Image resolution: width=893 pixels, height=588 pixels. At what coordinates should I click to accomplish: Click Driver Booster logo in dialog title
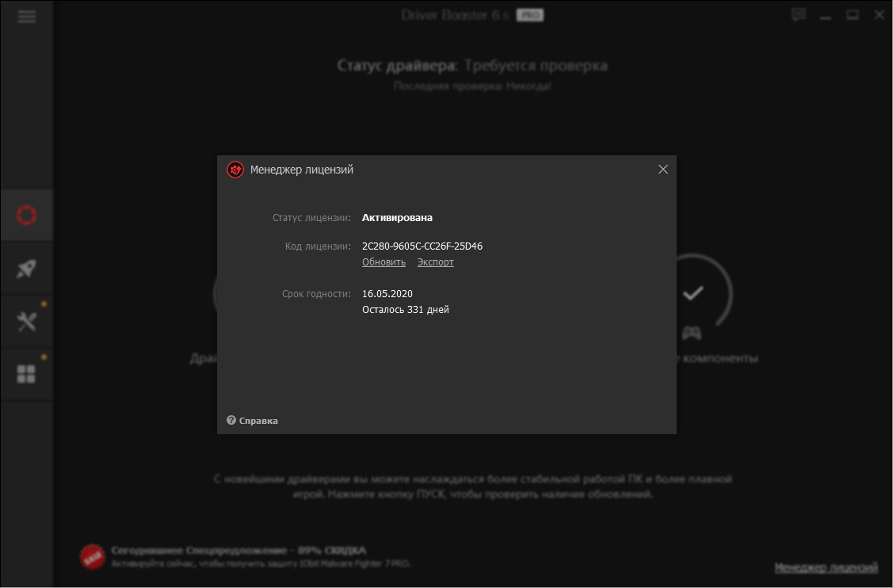click(x=235, y=170)
